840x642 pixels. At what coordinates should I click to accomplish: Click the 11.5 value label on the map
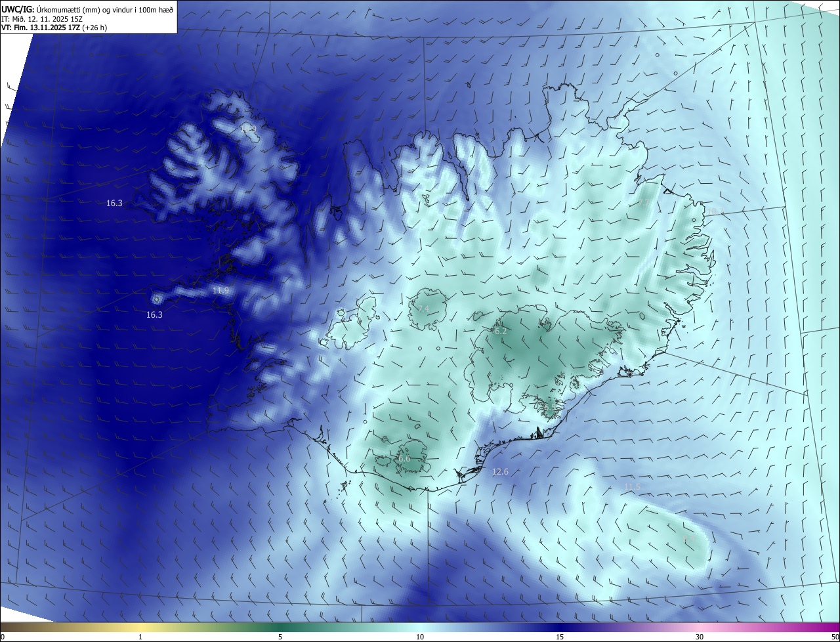pos(632,486)
